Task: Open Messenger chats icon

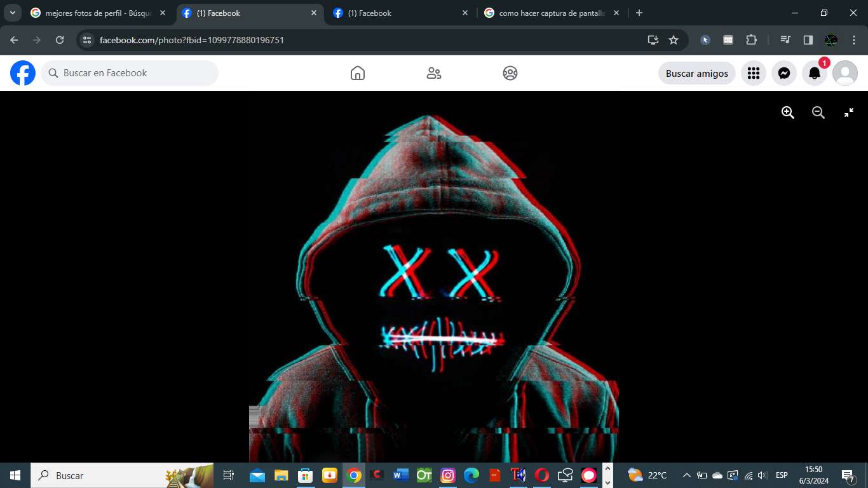Action: coord(784,73)
